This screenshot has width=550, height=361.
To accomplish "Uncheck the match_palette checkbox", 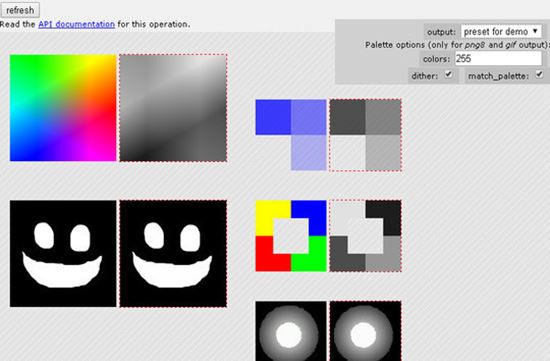I will pyautogui.click(x=539, y=74).
